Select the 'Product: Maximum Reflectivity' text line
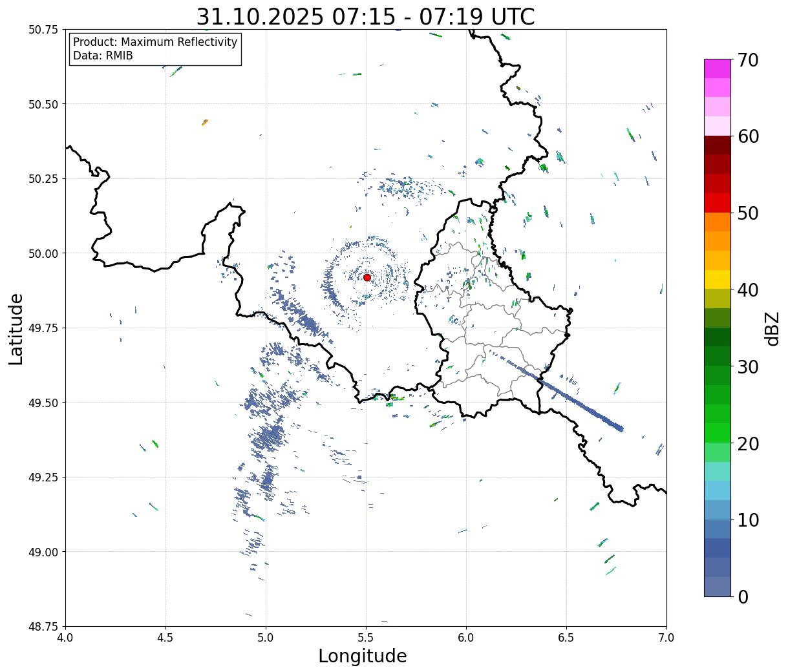Viewport: 788px width, 672px height. click(155, 42)
